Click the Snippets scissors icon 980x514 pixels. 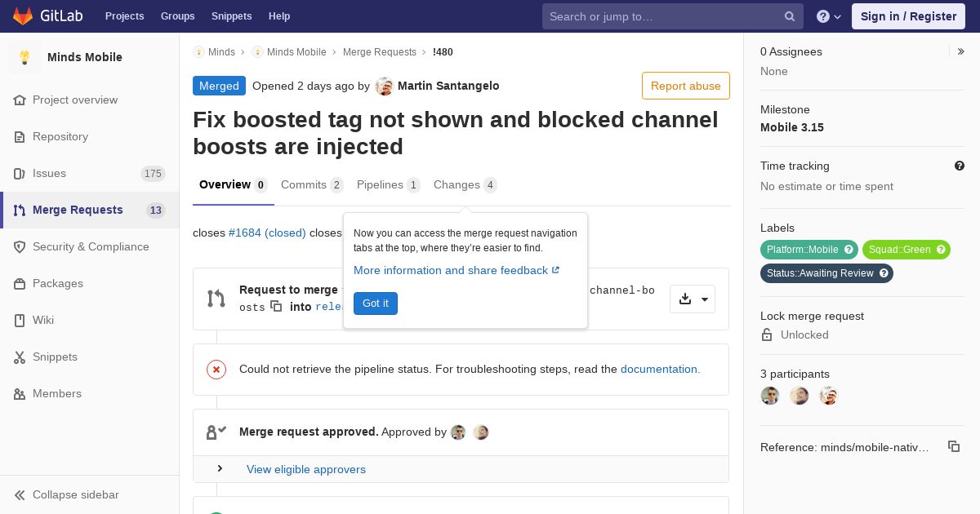[x=20, y=357]
